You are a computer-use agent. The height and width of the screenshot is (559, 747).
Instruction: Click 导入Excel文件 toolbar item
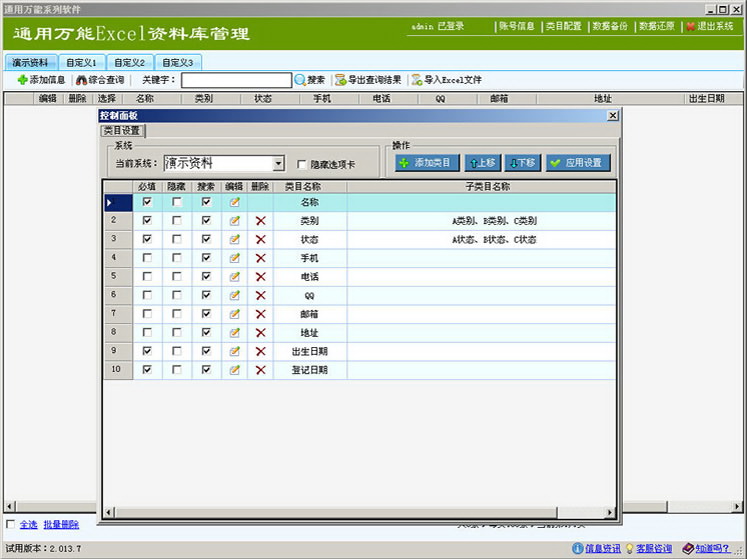pyautogui.click(x=446, y=80)
